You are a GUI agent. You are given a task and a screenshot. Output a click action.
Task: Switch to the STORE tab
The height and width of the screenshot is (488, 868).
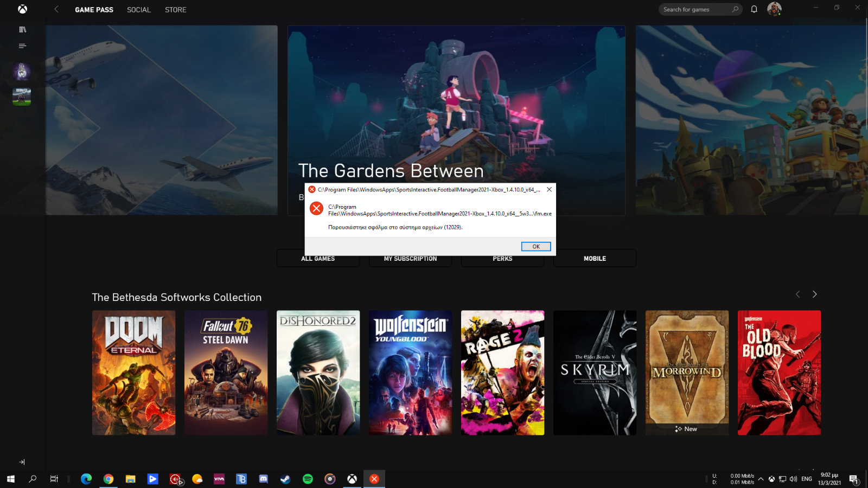tap(176, 10)
